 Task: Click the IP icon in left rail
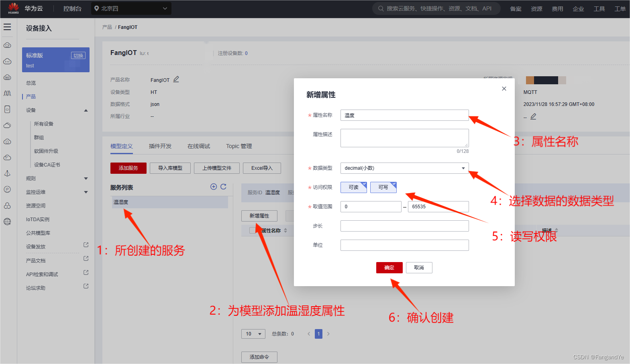coord(7,189)
